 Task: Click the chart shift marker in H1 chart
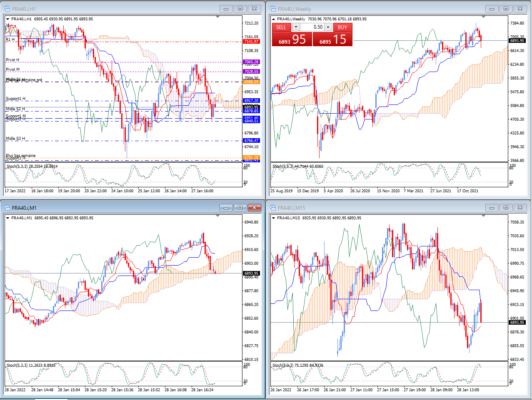click(x=217, y=17)
